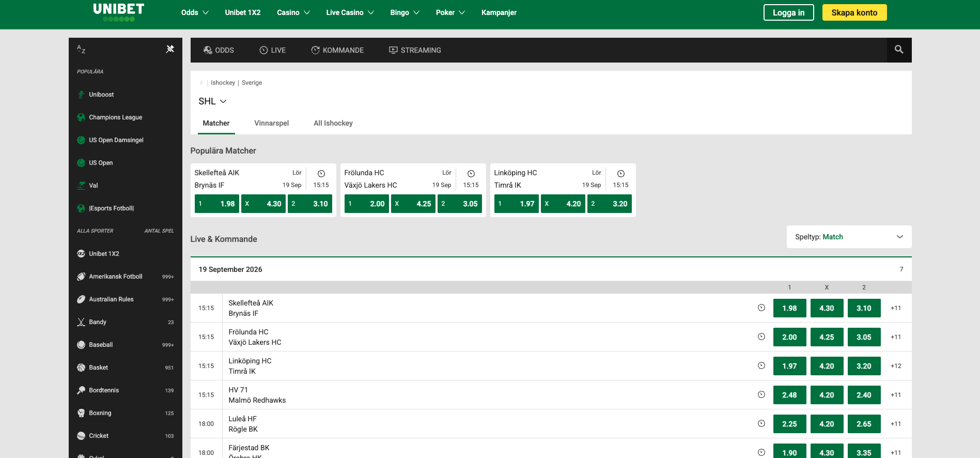The height and width of the screenshot is (458, 980).
Task: Click the US Open Damsingel tennis icon
Action: click(x=81, y=140)
